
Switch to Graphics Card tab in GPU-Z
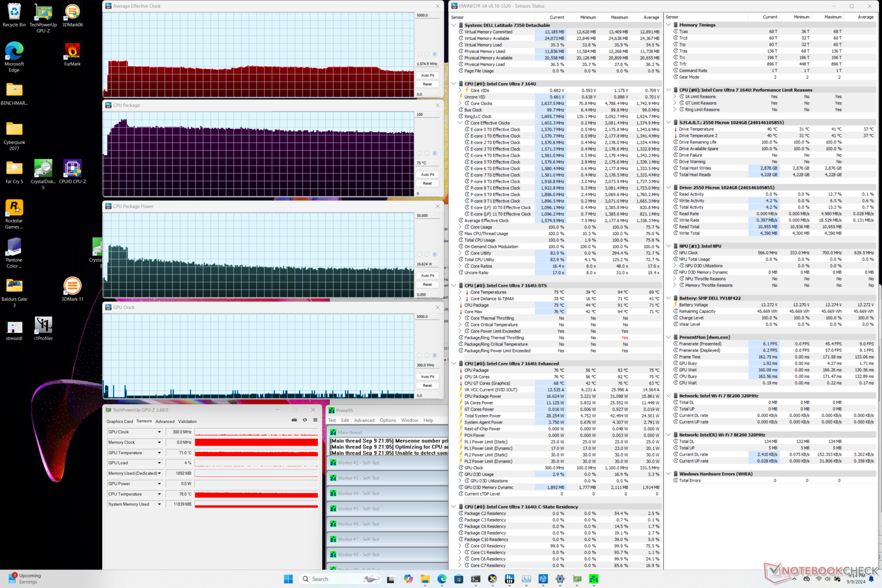120,421
